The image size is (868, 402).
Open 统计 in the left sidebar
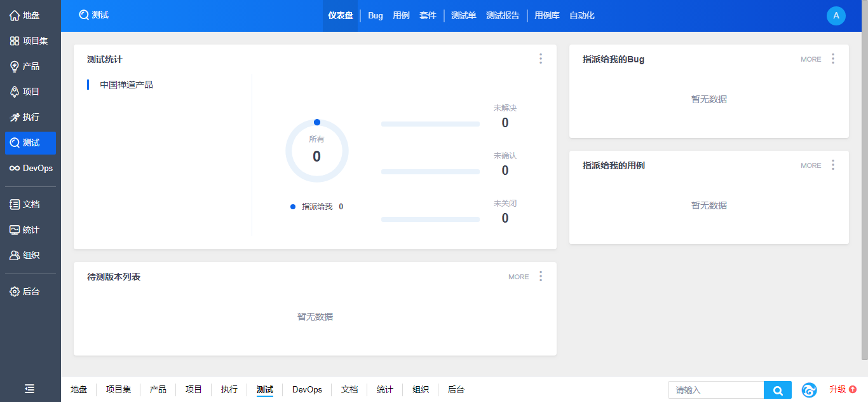[x=31, y=230]
